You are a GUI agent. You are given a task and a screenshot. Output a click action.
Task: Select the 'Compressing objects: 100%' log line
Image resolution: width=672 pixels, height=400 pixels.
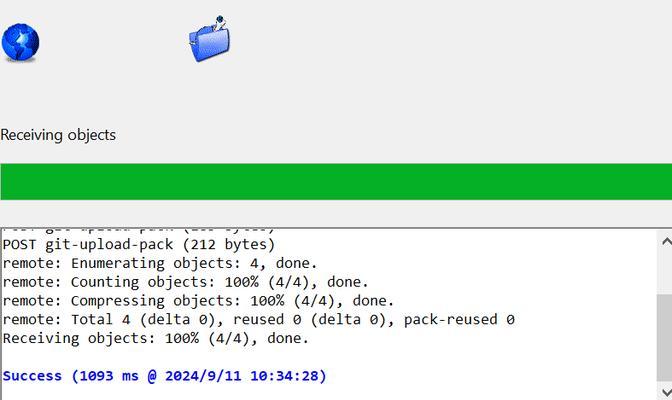[198, 301]
